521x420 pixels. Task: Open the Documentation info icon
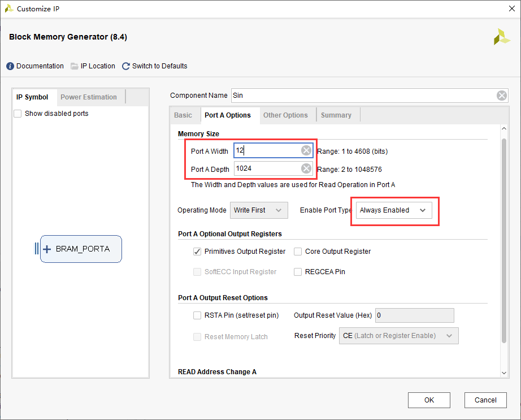[10, 66]
